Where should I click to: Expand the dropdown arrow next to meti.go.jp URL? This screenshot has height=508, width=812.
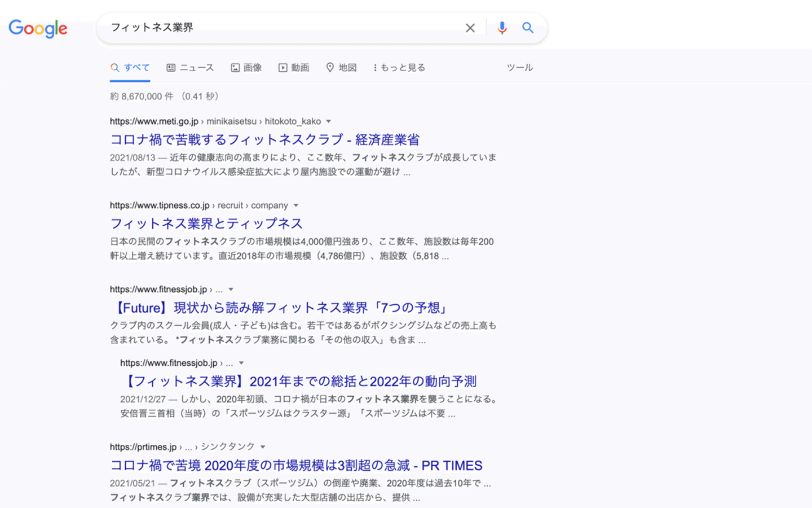pyautogui.click(x=329, y=121)
